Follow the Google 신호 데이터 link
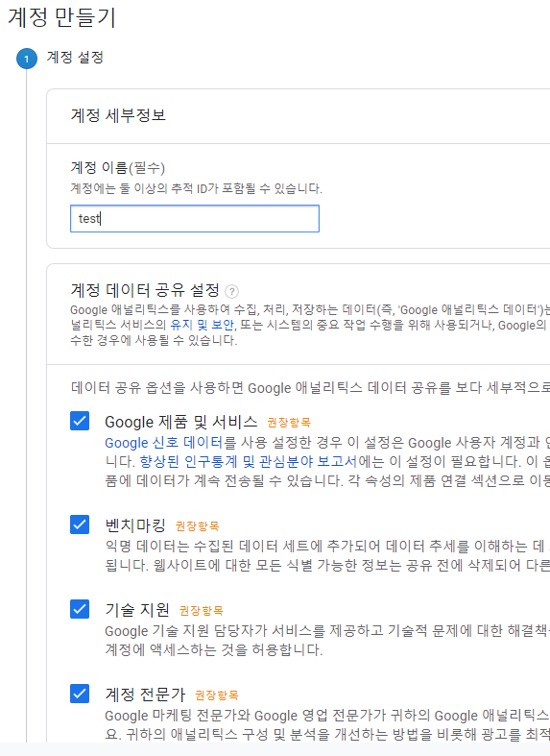550x756 pixels. click(164, 443)
